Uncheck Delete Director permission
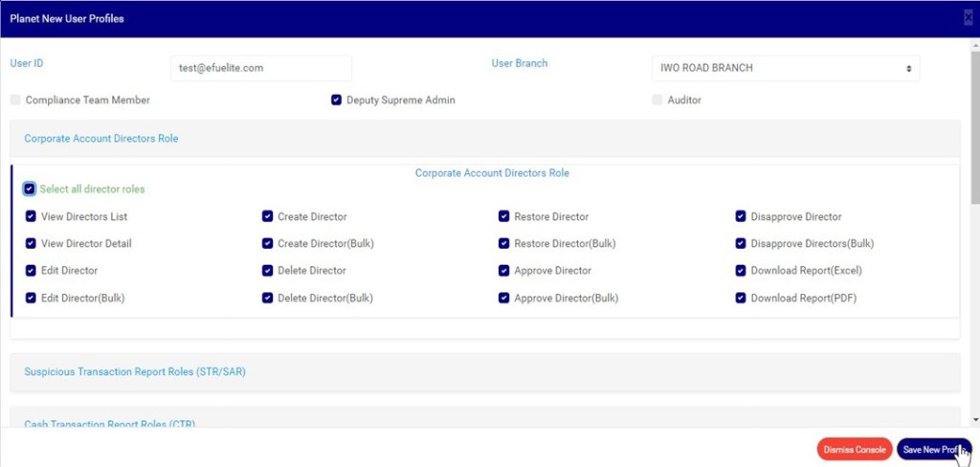The height and width of the screenshot is (467, 980). click(x=268, y=271)
